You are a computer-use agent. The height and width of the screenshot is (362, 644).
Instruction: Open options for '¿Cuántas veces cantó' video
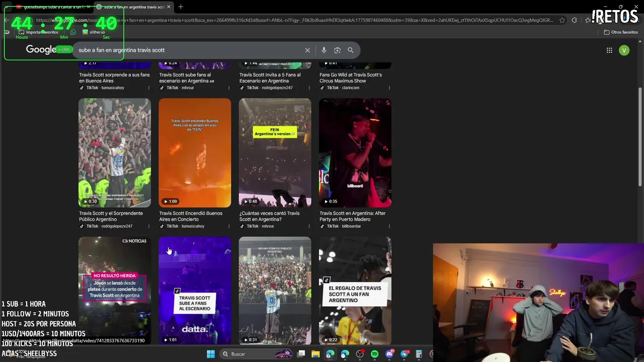click(x=309, y=226)
